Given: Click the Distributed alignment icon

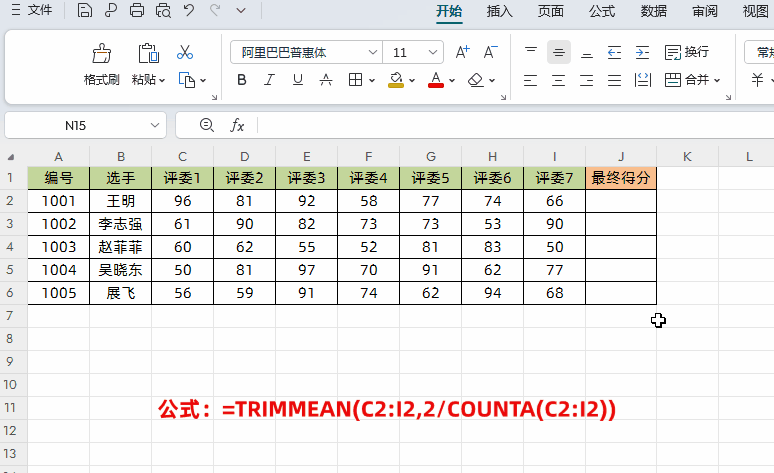Looking at the screenshot, I should (643, 79).
